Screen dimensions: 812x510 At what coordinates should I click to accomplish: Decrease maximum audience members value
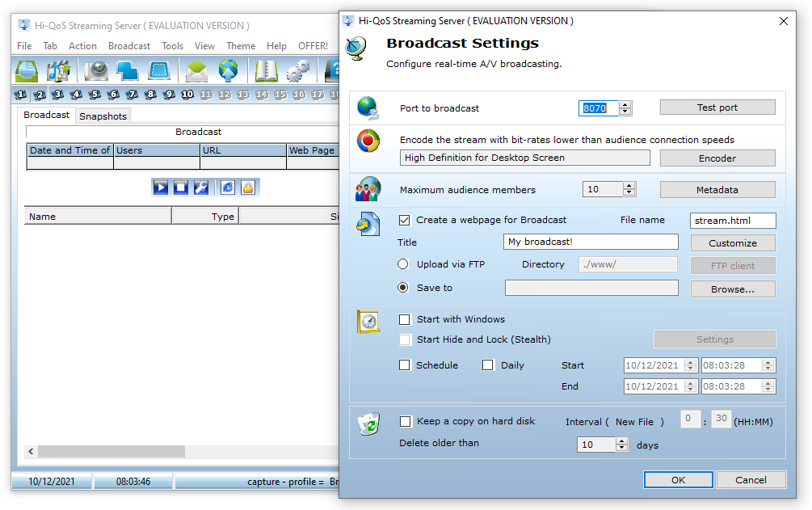tap(629, 193)
